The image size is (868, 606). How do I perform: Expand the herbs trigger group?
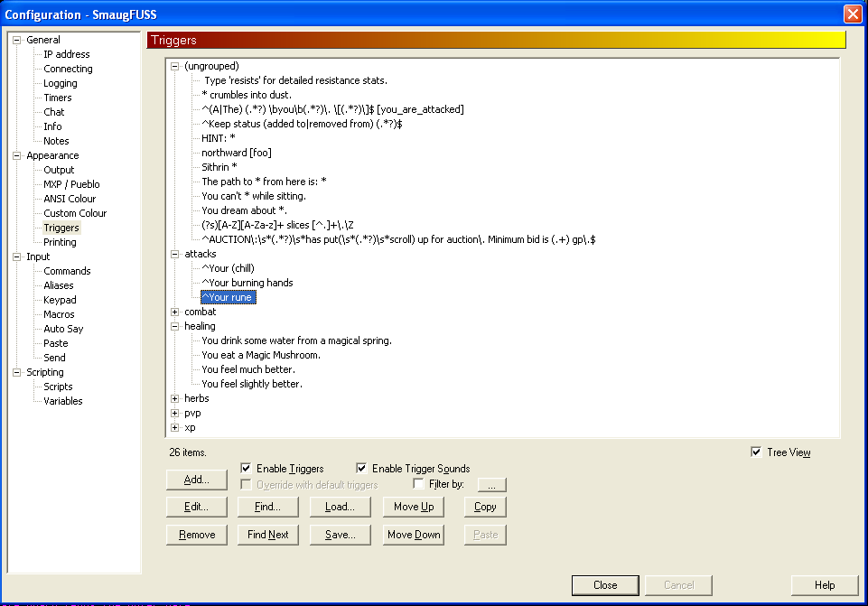[175, 398]
